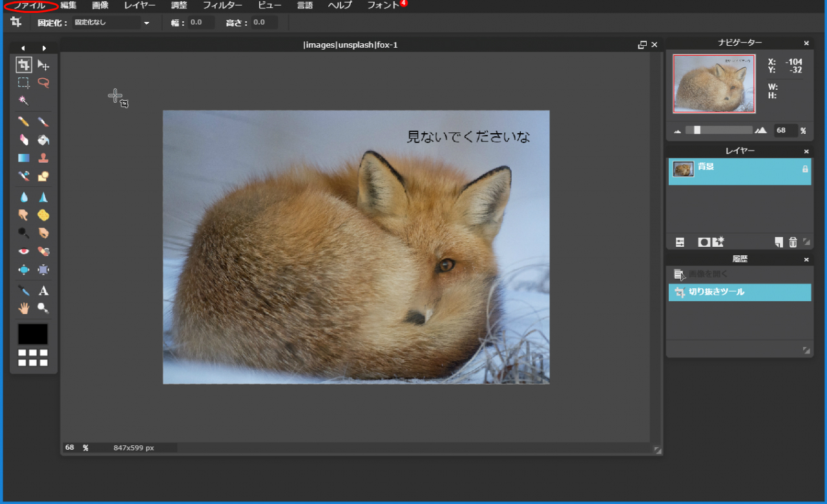Click the navigator zoom percent field
827x504 pixels.
(x=786, y=131)
